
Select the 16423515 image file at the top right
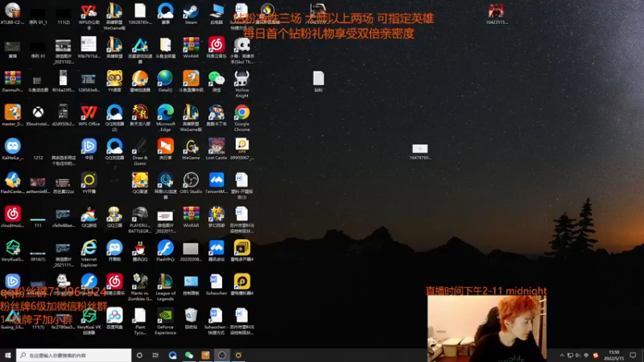point(497,13)
